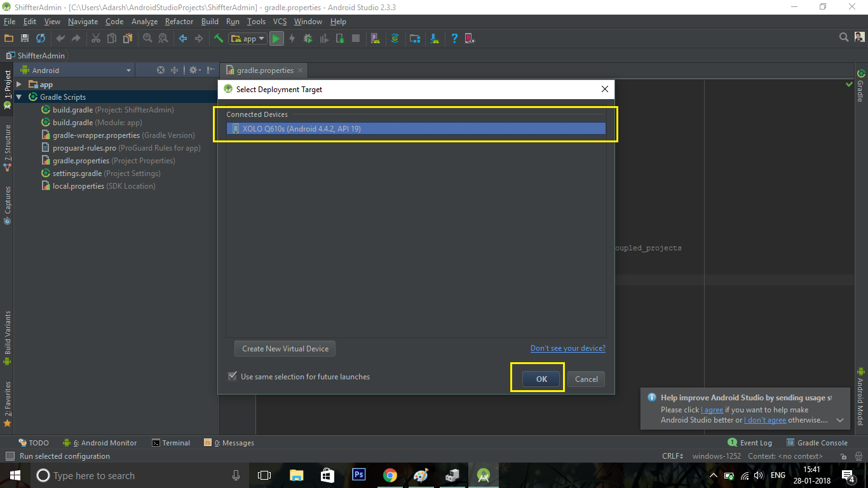
Task: Click the Help question mark icon
Action: pyautogui.click(x=454, y=39)
